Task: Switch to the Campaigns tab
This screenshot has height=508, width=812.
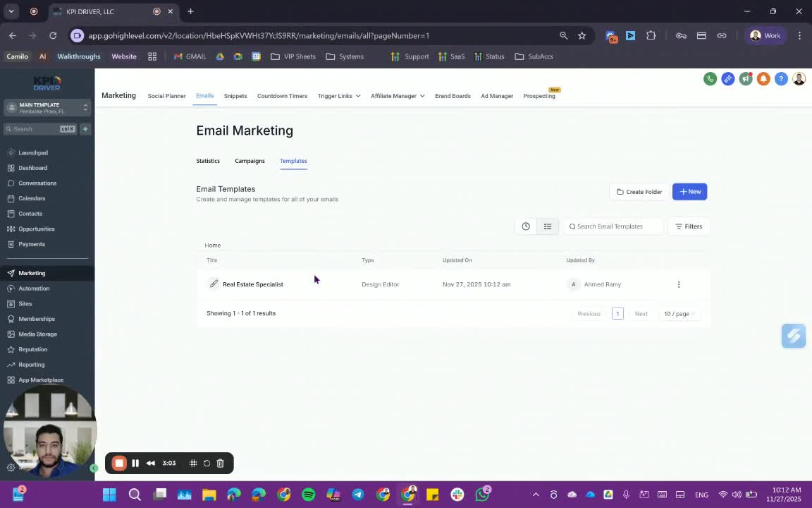Action: click(250, 161)
